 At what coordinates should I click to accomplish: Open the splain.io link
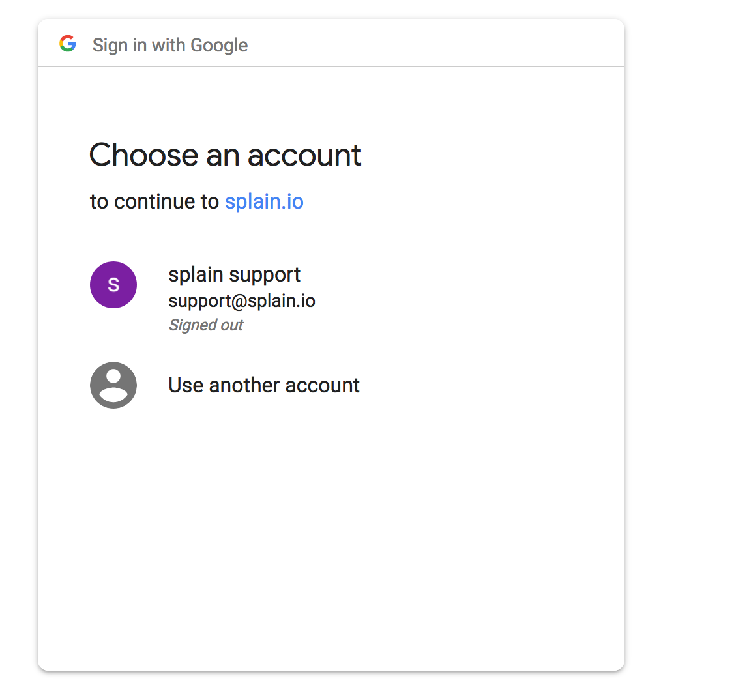pyautogui.click(x=264, y=201)
